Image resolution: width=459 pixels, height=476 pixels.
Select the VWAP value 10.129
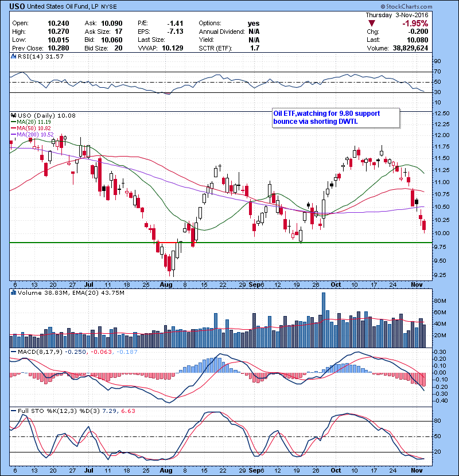173,48
